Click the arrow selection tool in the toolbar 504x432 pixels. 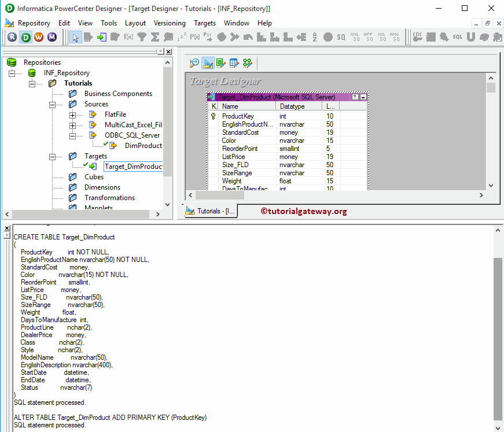[x=76, y=36]
